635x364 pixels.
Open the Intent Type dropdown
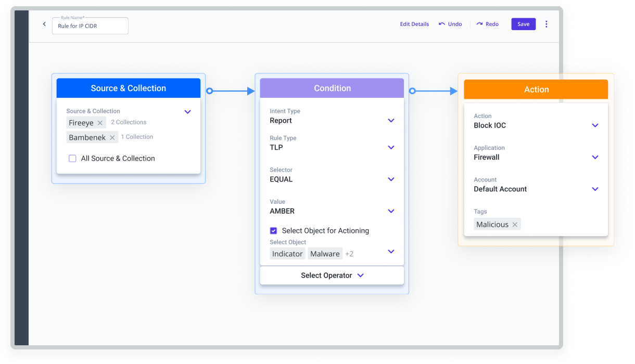(x=391, y=121)
